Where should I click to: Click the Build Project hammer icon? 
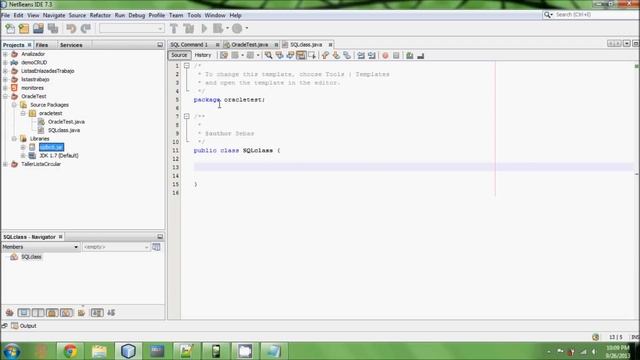pos(174,29)
